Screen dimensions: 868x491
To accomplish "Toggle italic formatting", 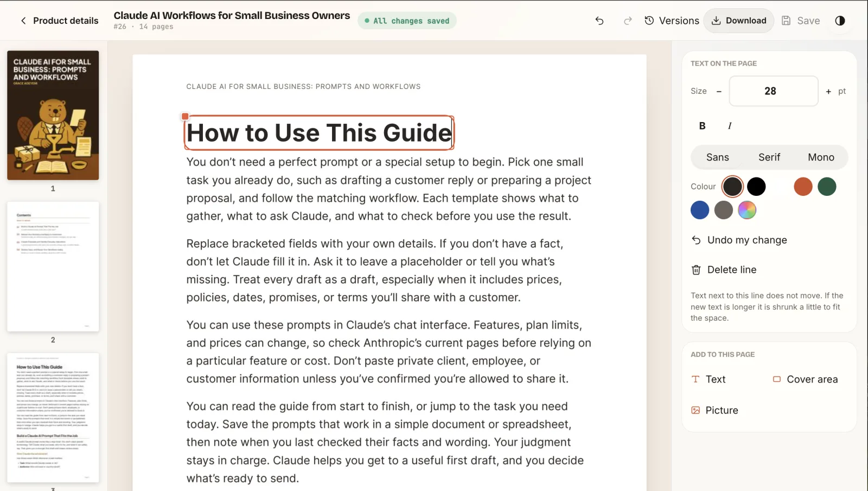I will pos(730,126).
